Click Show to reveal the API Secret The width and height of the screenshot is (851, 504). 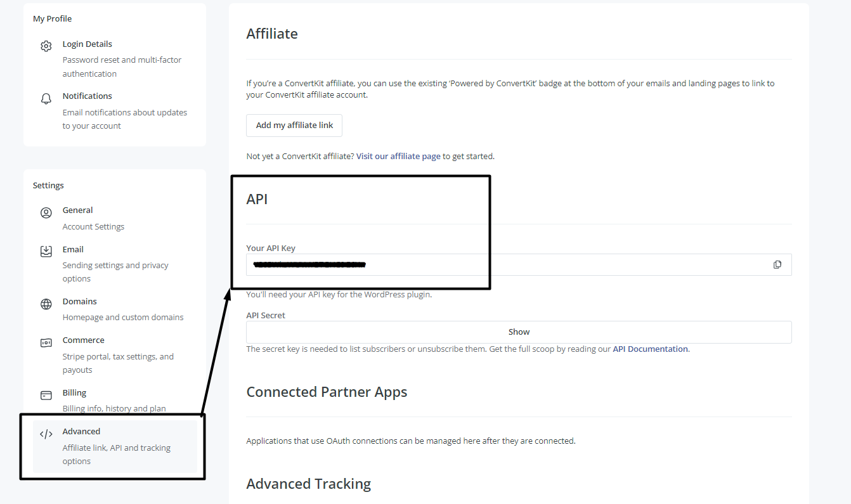(x=519, y=332)
